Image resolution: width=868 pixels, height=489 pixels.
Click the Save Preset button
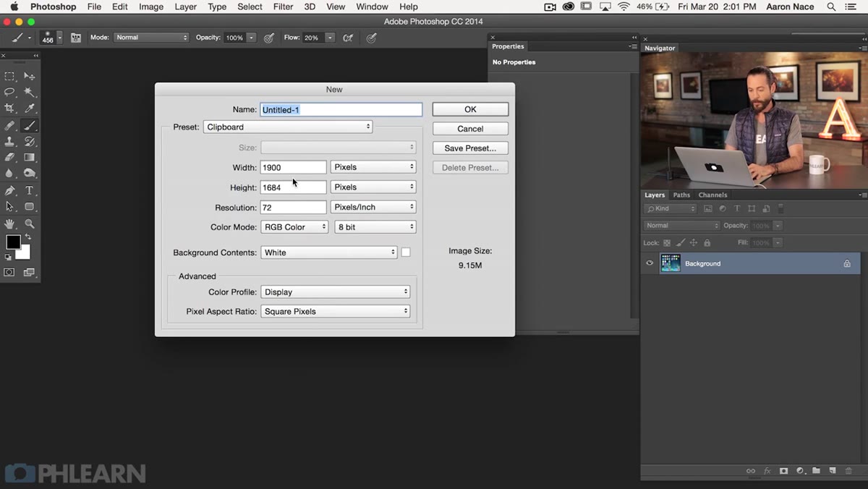[x=470, y=148]
